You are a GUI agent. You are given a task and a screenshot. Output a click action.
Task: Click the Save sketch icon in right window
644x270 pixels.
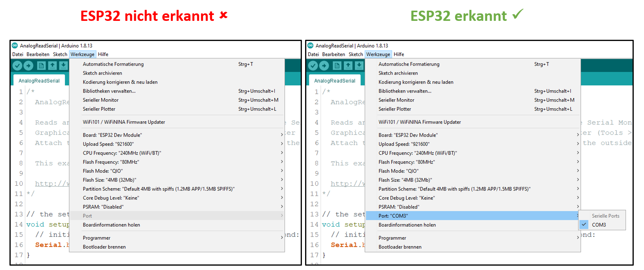click(359, 66)
